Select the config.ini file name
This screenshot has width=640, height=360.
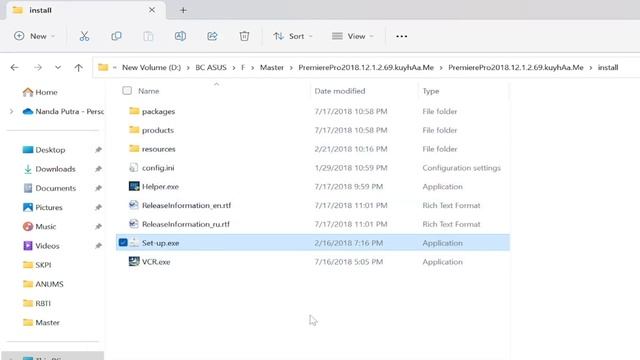158,168
